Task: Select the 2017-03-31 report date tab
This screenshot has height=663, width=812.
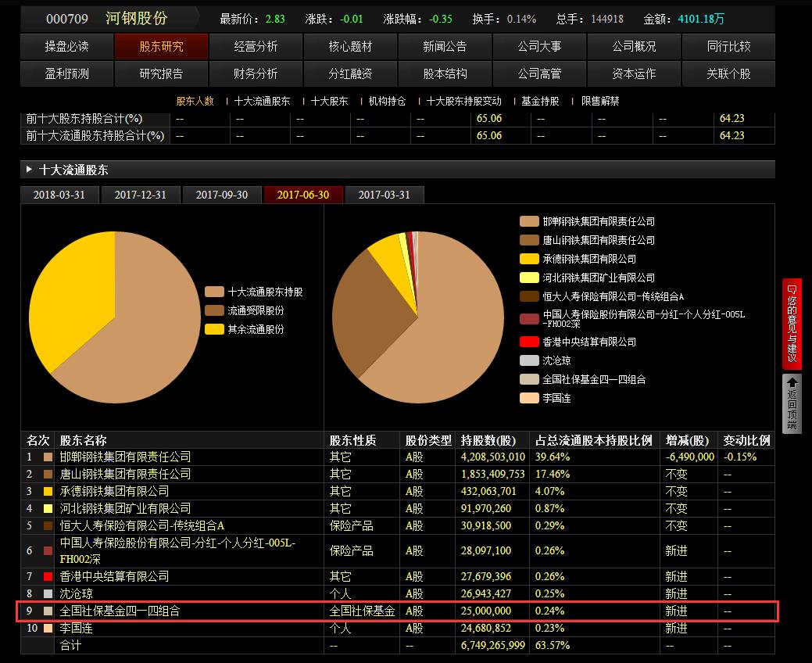Action: point(384,195)
